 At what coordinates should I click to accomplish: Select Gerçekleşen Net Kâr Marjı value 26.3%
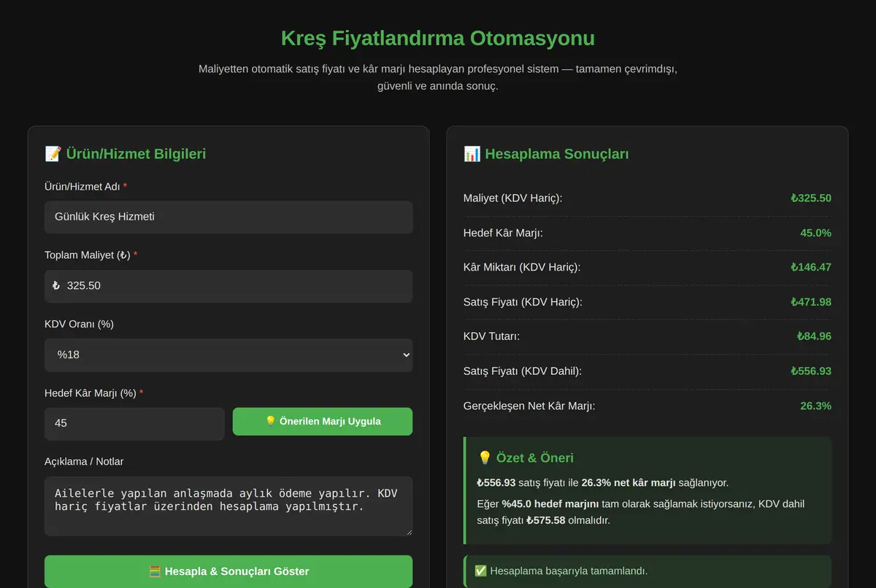[x=815, y=406]
